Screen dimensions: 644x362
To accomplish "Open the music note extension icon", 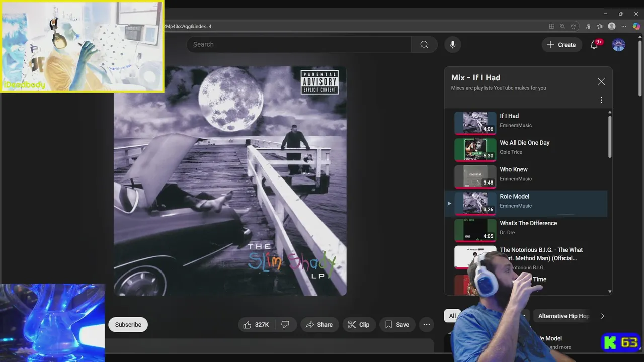I will tap(588, 26).
